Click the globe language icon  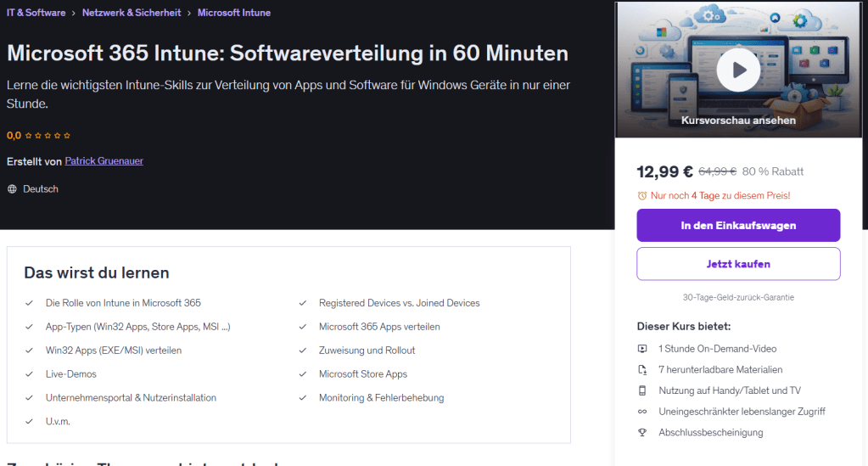pos(12,189)
